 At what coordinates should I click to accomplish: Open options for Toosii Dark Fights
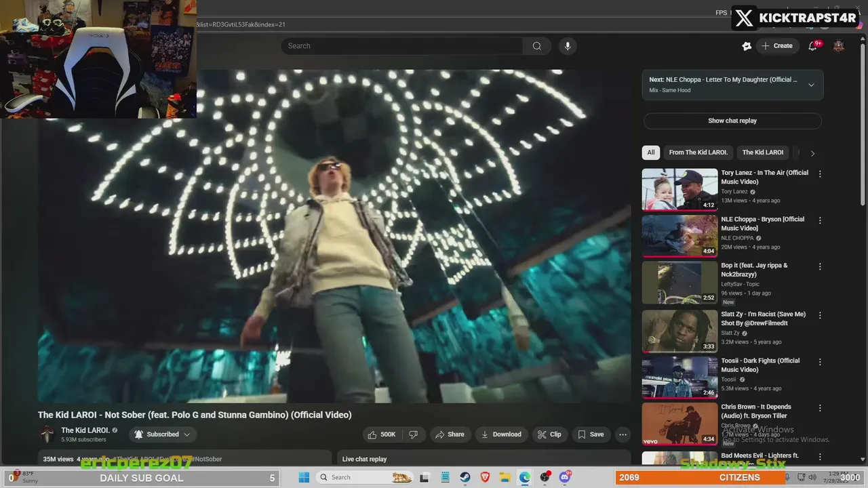point(820,362)
